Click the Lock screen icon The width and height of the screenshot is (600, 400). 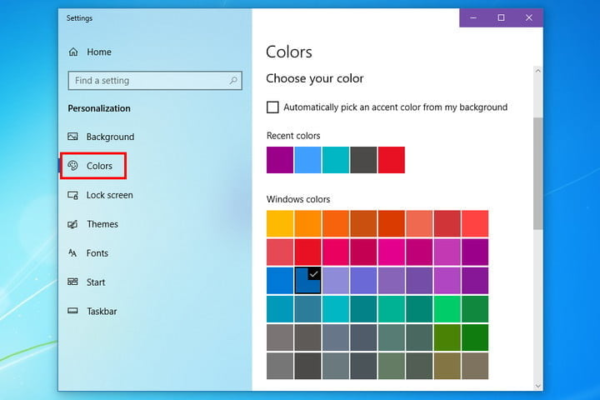tap(73, 195)
